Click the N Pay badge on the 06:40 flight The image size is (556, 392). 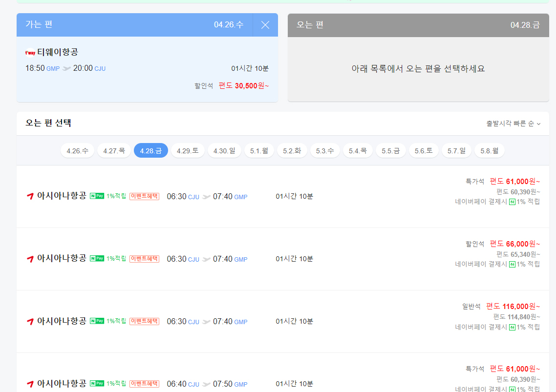click(97, 384)
